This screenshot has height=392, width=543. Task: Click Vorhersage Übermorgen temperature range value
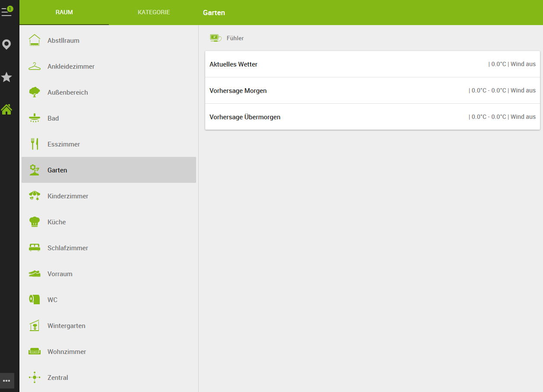502,117
